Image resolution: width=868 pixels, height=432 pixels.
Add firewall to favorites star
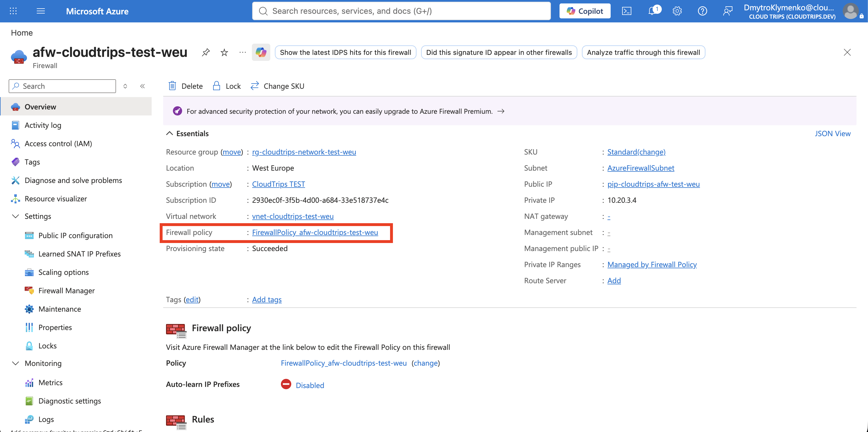(224, 52)
